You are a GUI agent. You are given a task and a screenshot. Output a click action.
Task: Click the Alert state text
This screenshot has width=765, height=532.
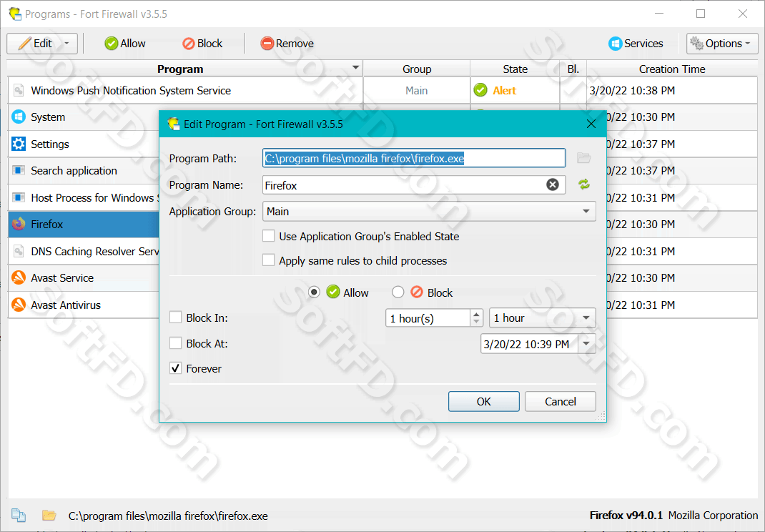click(505, 90)
